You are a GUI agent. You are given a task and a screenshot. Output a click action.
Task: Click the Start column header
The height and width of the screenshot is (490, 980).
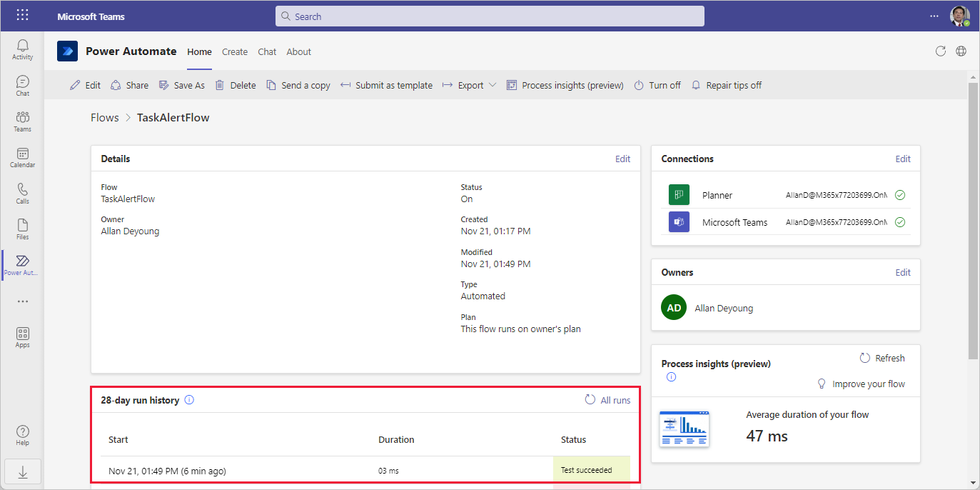coord(118,439)
